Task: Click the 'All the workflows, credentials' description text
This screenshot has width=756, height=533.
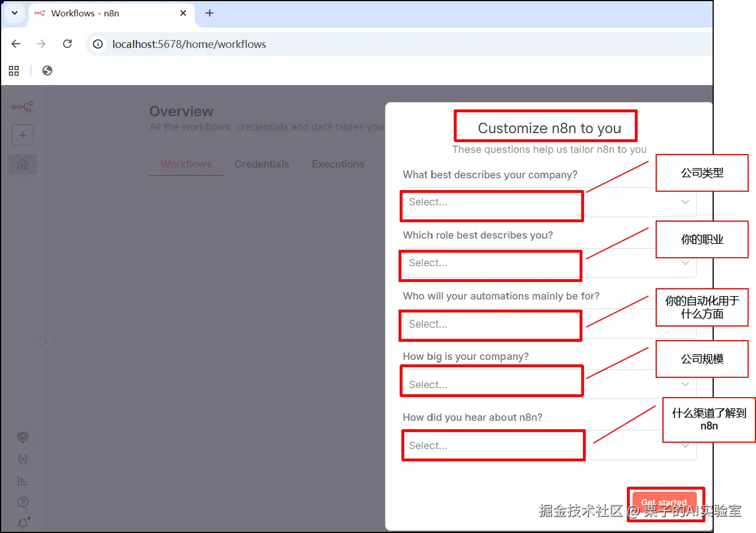Action: [267, 127]
